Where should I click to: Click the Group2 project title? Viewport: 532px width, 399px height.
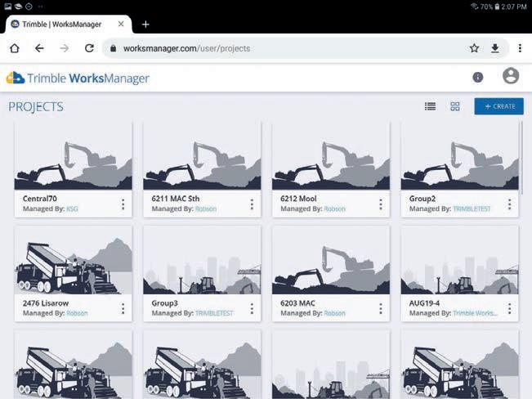[x=422, y=199]
